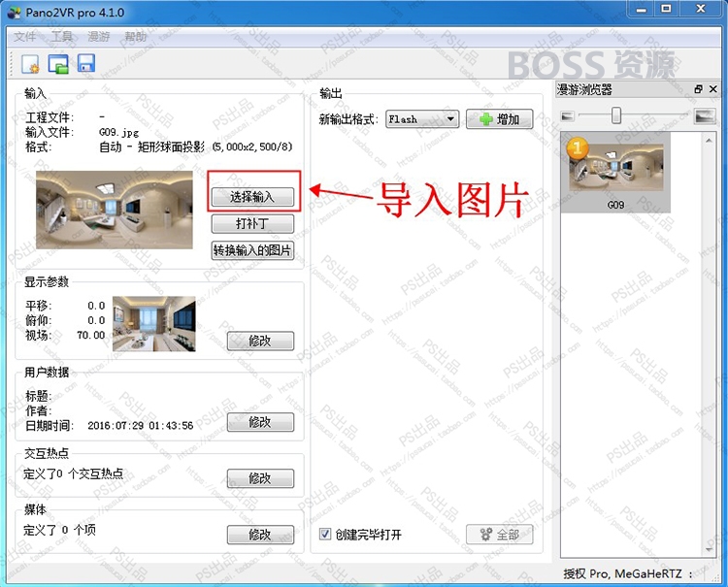Click the 授权 Pro, MeGaHeRTZ status text

click(x=622, y=574)
